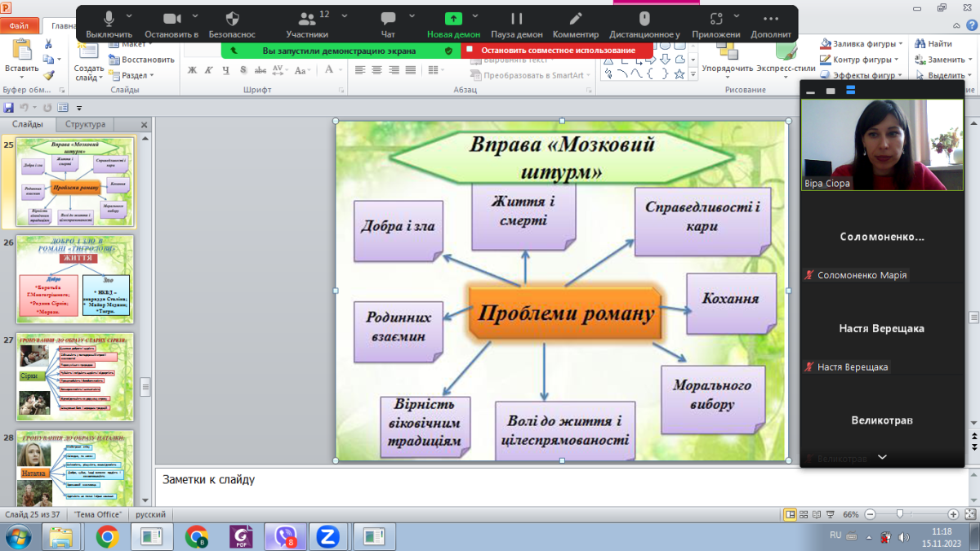Switch to the Structure pane tab
Screen dimensions: 980x551
[86, 125]
